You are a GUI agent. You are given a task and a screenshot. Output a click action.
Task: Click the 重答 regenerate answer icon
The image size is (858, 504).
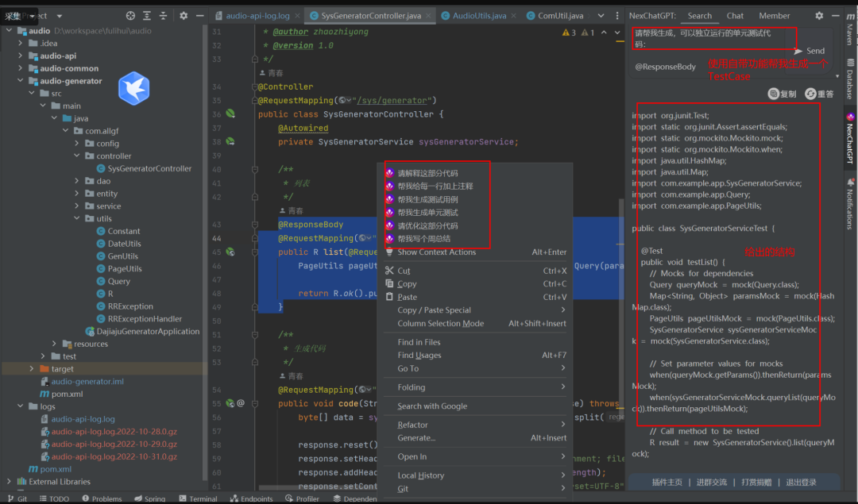click(810, 94)
